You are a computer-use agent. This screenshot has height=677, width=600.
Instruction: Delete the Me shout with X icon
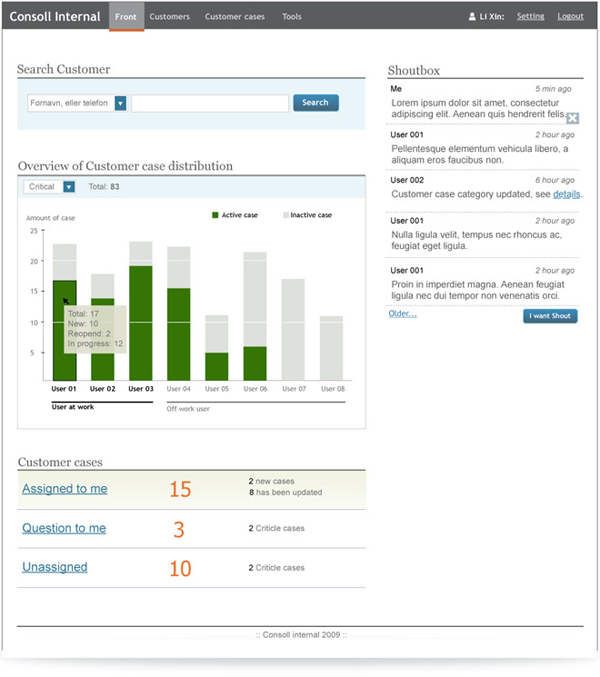click(572, 118)
